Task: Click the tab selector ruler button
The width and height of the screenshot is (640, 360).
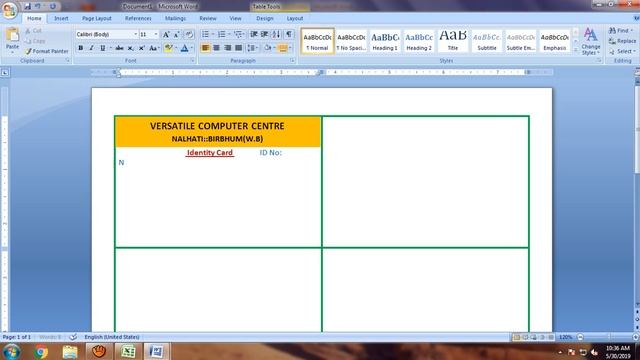Action: tap(5, 73)
